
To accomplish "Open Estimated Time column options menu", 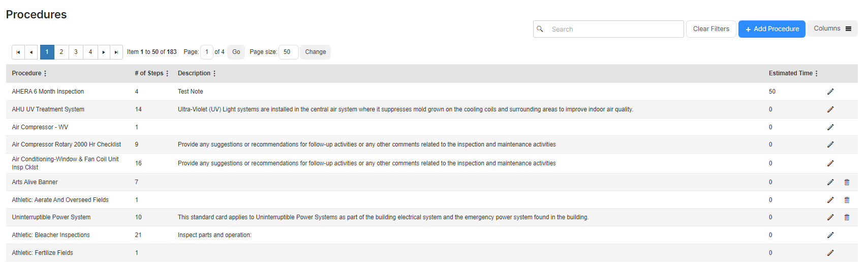I will pos(817,73).
